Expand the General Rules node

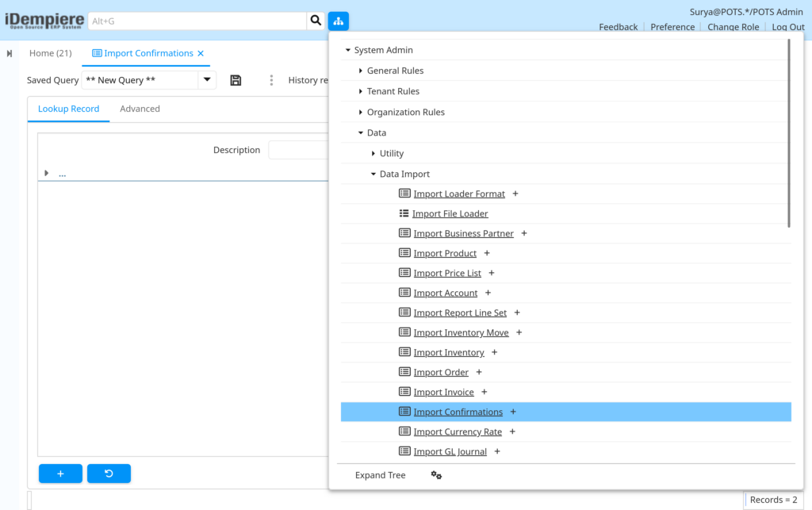[x=361, y=71]
